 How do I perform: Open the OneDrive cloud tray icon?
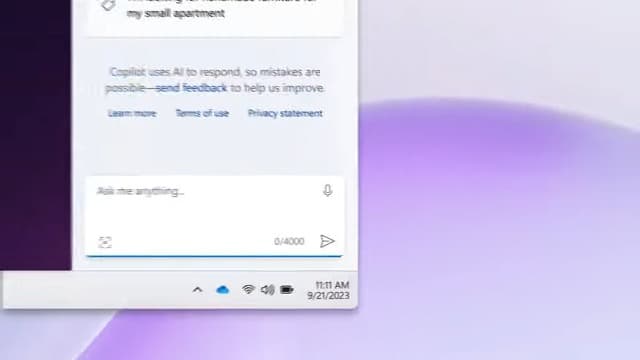tap(222, 290)
